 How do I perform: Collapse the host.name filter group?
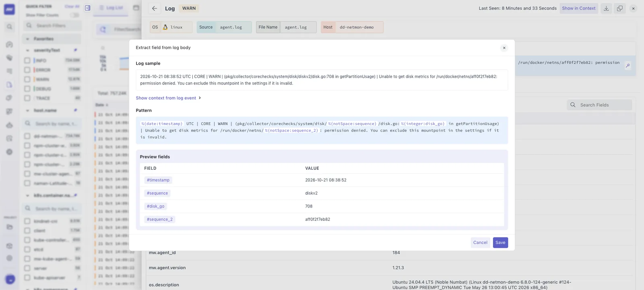(27, 110)
